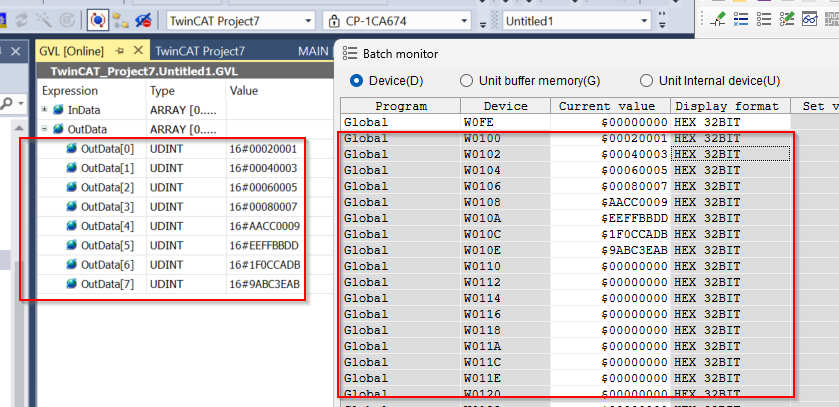Expand the InData array node
The width and height of the screenshot is (839, 407).
pos(44,110)
